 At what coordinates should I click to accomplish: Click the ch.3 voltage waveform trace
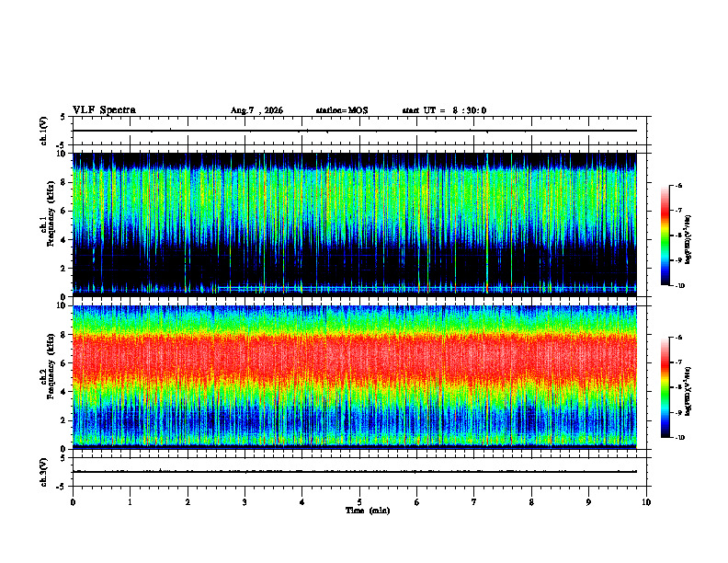(355, 472)
